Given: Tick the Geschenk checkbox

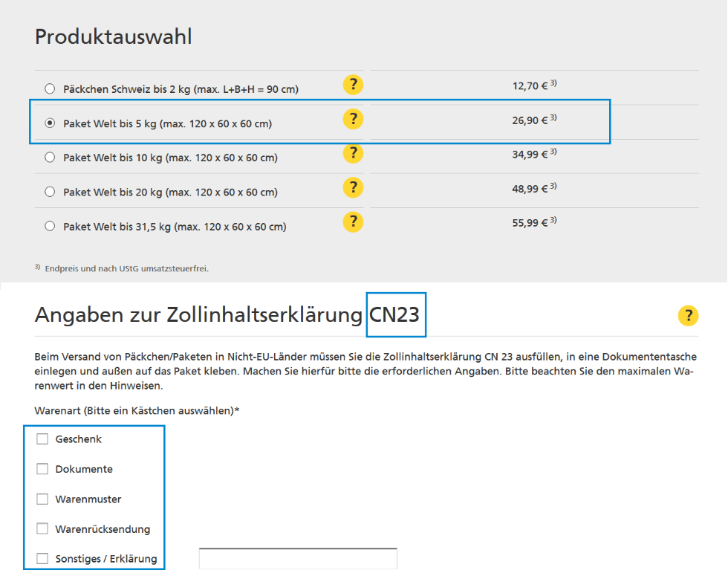Looking at the screenshot, I should (42, 439).
